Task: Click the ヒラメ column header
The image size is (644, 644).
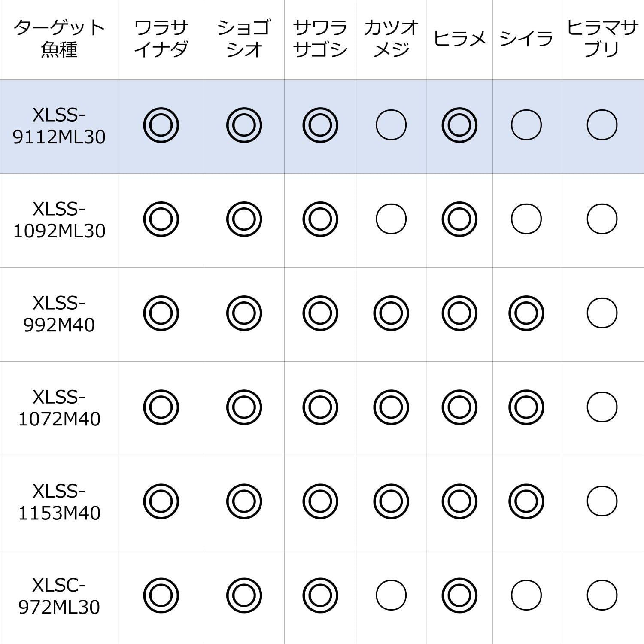Action: [459, 39]
